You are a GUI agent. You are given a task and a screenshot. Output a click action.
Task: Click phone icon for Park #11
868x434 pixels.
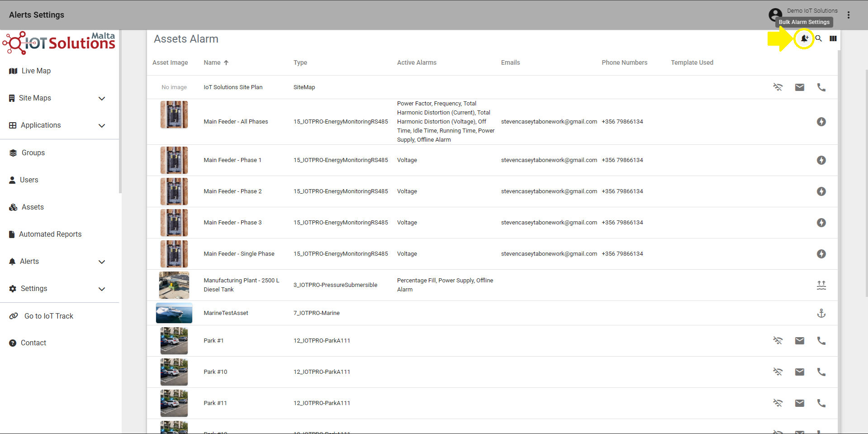[821, 403]
